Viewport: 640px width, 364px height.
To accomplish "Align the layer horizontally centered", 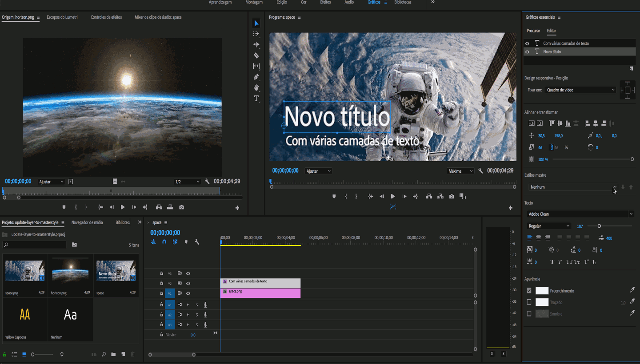I will pos(540,123).
